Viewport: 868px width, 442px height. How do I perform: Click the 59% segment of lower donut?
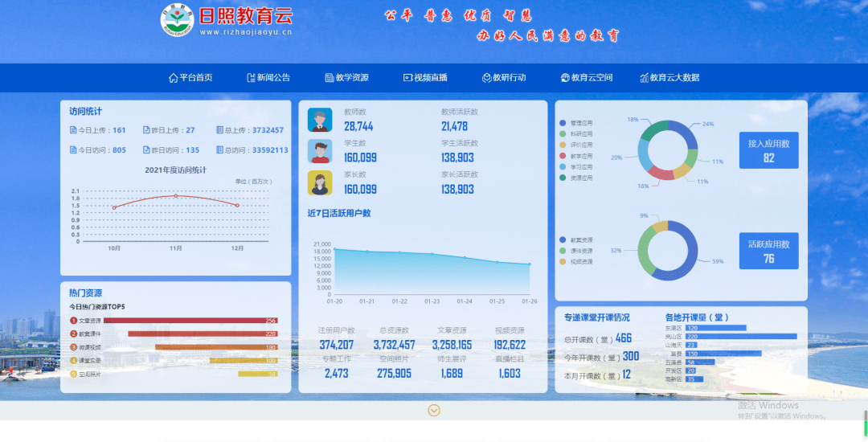(x=690, y=256)
